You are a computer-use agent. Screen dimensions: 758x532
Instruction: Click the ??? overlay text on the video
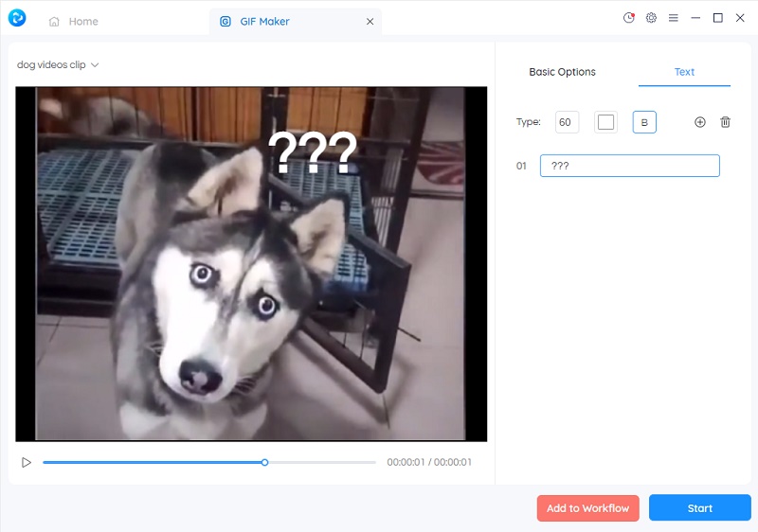pyautogui.click(x=313, y=153)
